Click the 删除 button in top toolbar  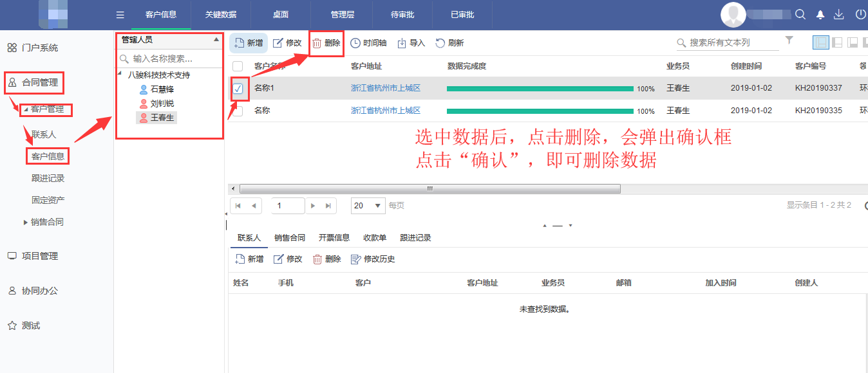pos(326,43)
